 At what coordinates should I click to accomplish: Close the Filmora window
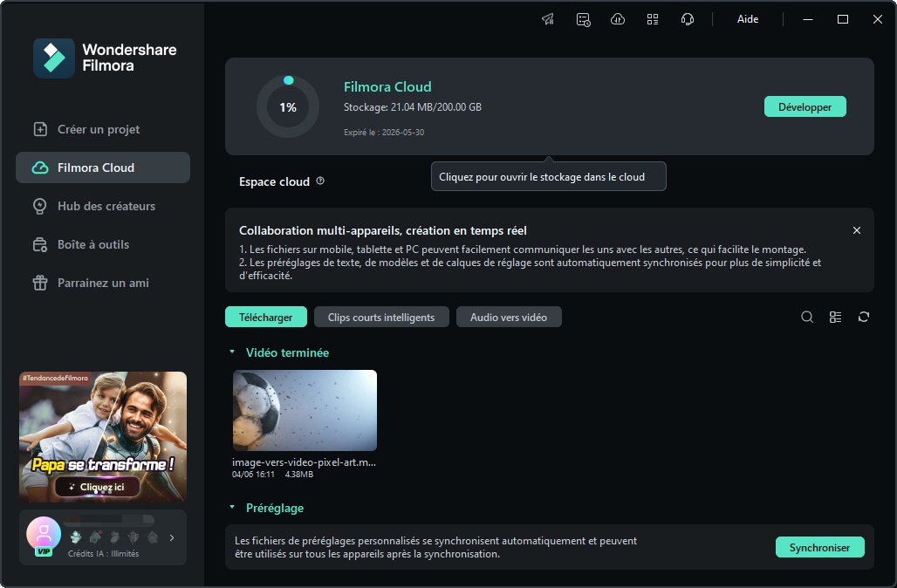coord(878,19)
